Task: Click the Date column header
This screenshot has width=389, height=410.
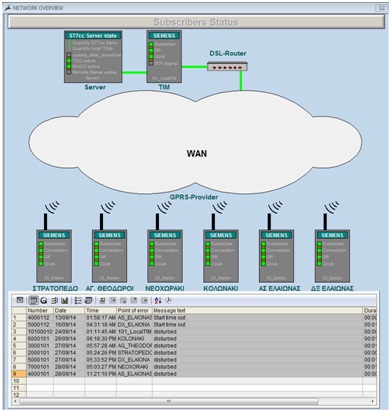Action: pos(69,310)
